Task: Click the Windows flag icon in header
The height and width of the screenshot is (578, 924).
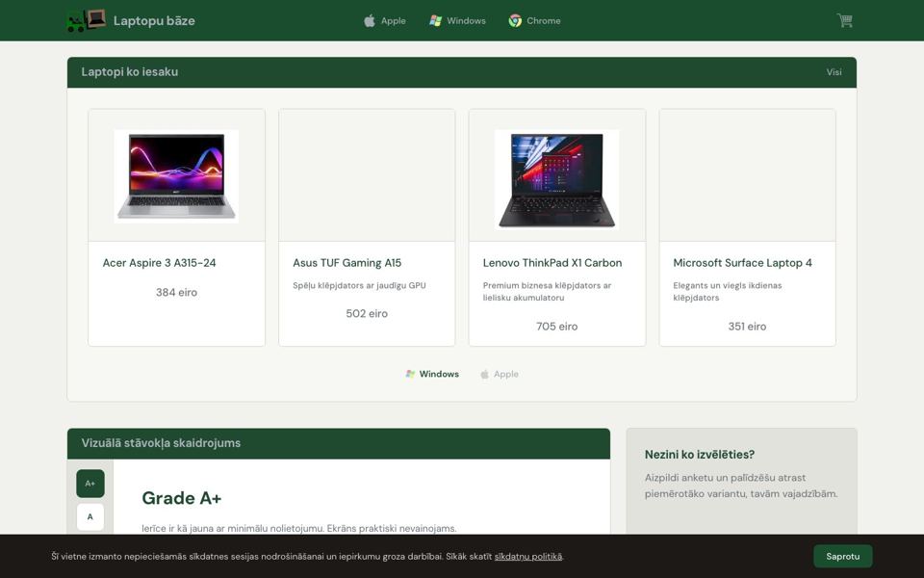Action: click(435, 20)
